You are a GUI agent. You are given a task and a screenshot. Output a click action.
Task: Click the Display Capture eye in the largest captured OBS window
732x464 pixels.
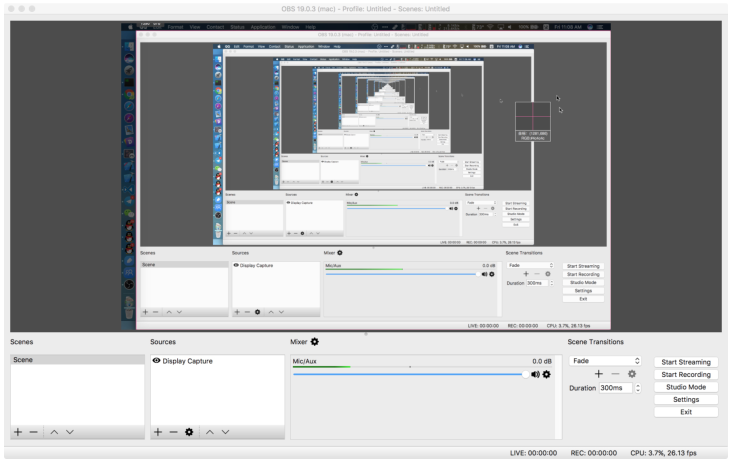pyautogui.click(x=236, y=265)
